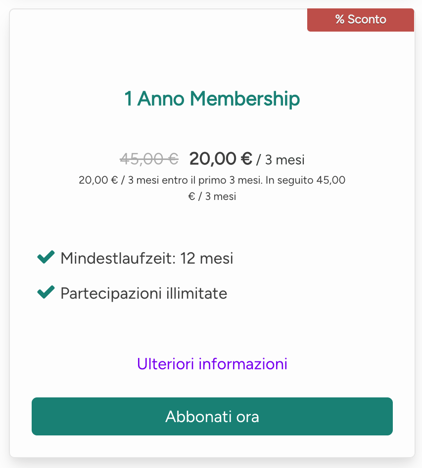Click the red % Sconto badge
The height and width of the screenshot is (468, 422).
[x=360, y=20]
